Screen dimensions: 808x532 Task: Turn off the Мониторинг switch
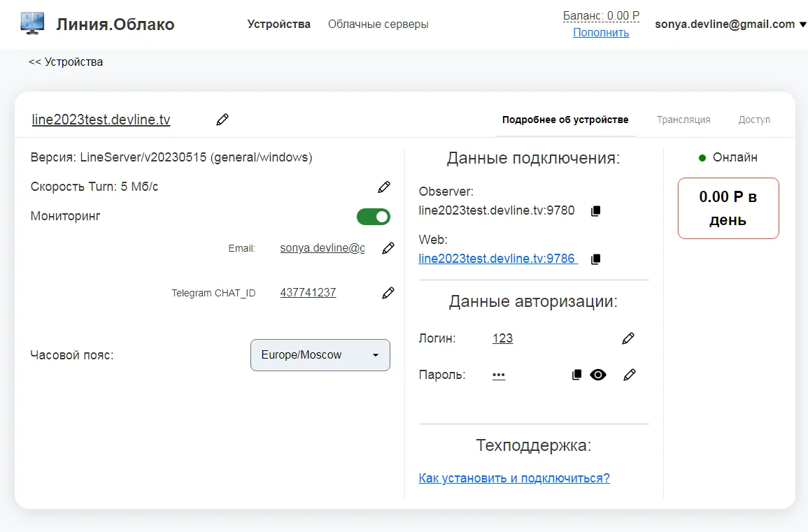pyautogui.click(x=374, y=217)
